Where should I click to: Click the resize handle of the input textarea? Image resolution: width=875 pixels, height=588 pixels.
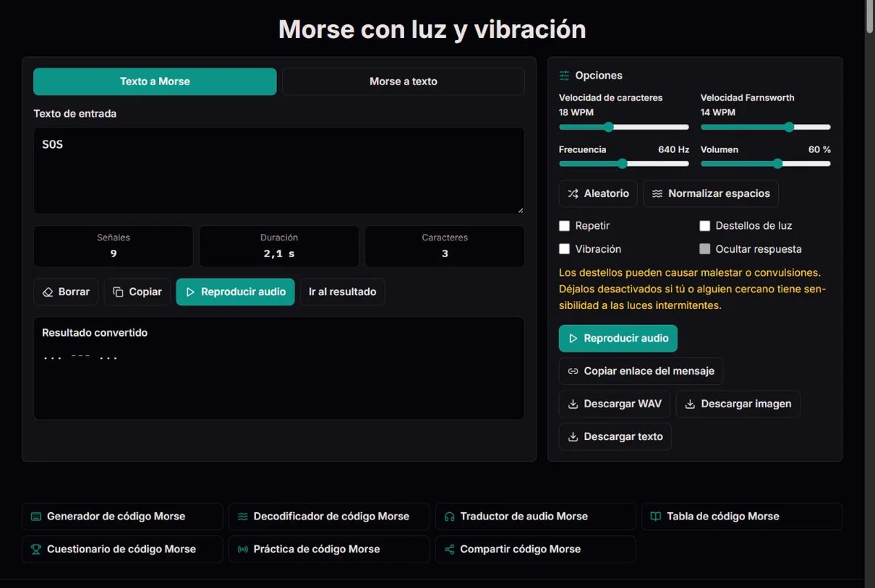point(520,210)
